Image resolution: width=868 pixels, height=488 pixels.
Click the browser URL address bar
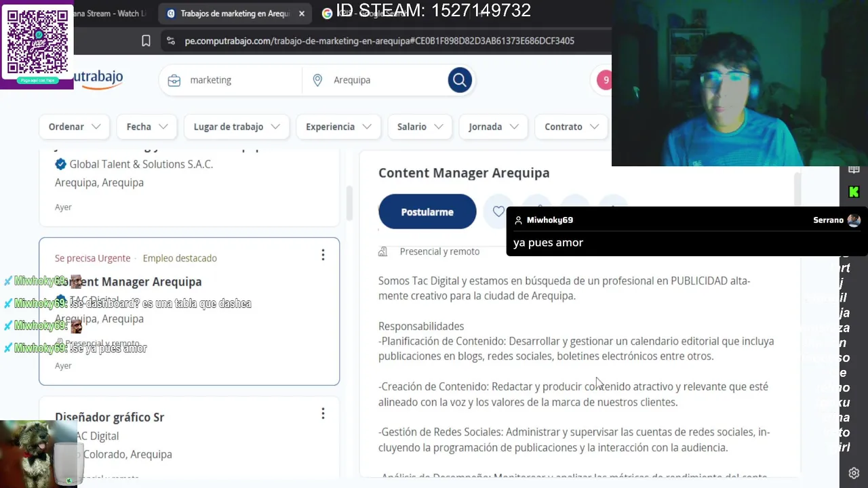379,41
